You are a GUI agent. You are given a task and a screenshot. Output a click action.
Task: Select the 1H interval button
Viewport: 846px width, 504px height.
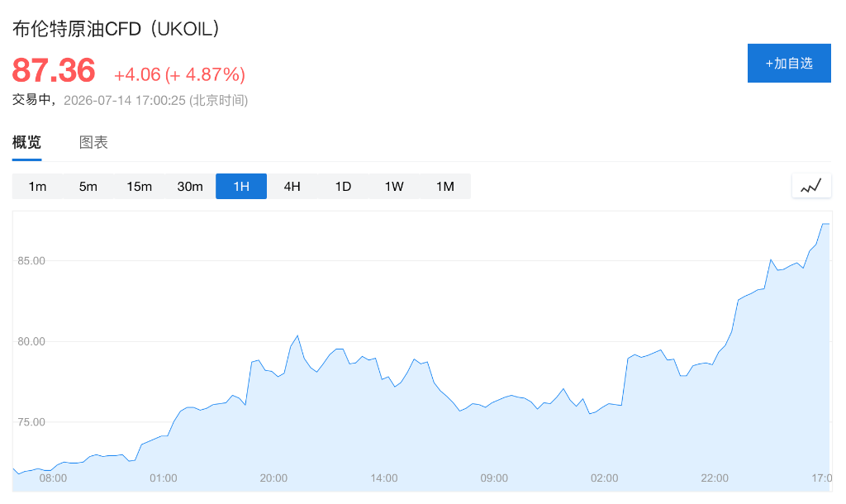[x=241, y=186]
